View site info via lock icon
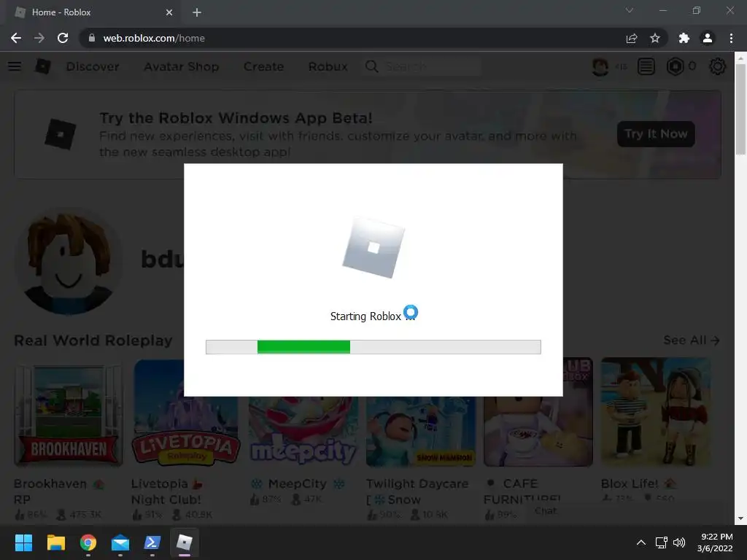The width and height of the screenshot is (747, 560). [x=92, y=38]
